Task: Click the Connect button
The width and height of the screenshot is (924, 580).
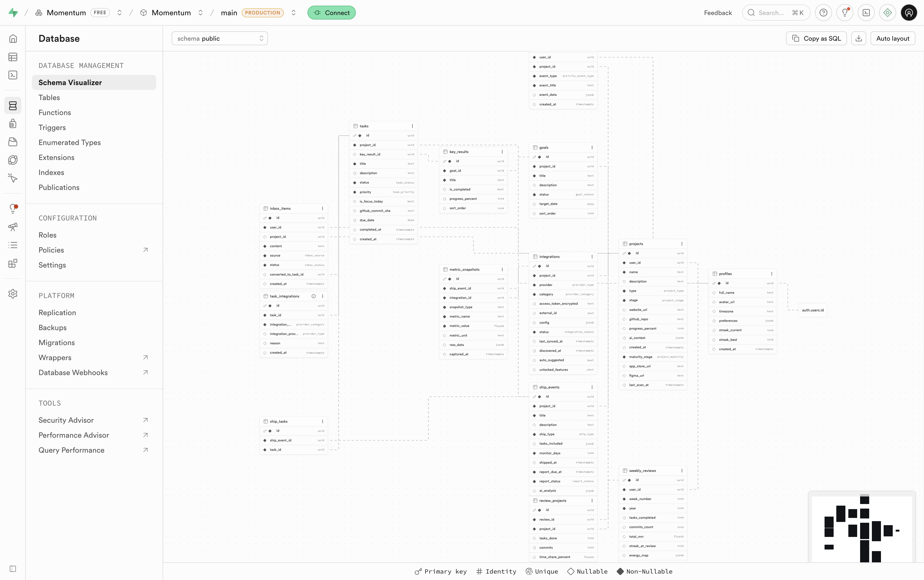Action: coord(332,13)
